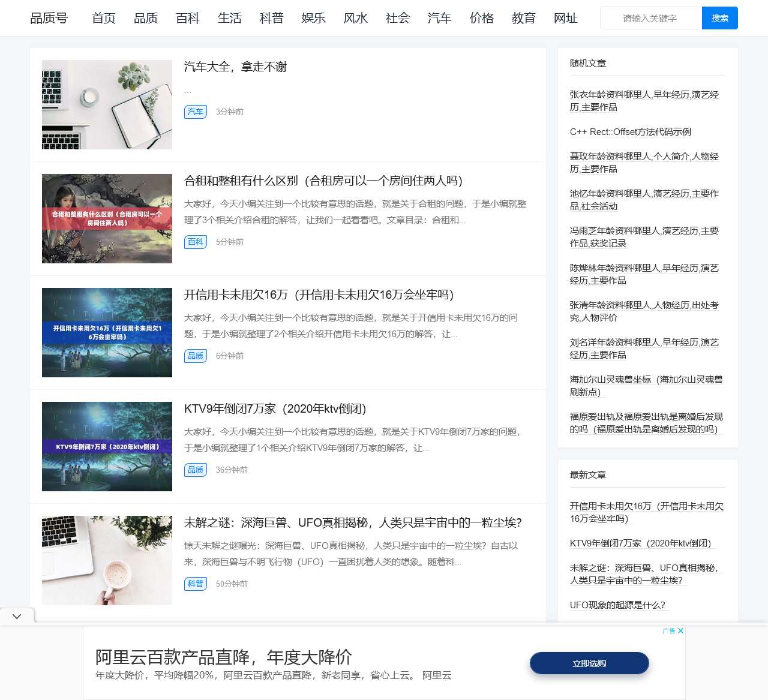
Task: Click the 汽车 tag on first article
Action: coord(195,112)
